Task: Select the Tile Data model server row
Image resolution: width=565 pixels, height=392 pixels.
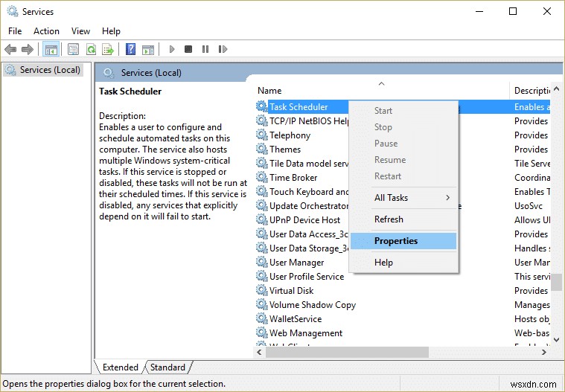Action: pyautogui.click(x=403, y=163)
